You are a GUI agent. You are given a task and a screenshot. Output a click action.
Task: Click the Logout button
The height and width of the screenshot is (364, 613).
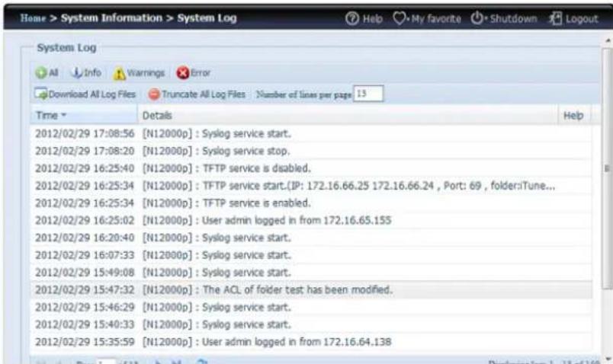[574, 18]
